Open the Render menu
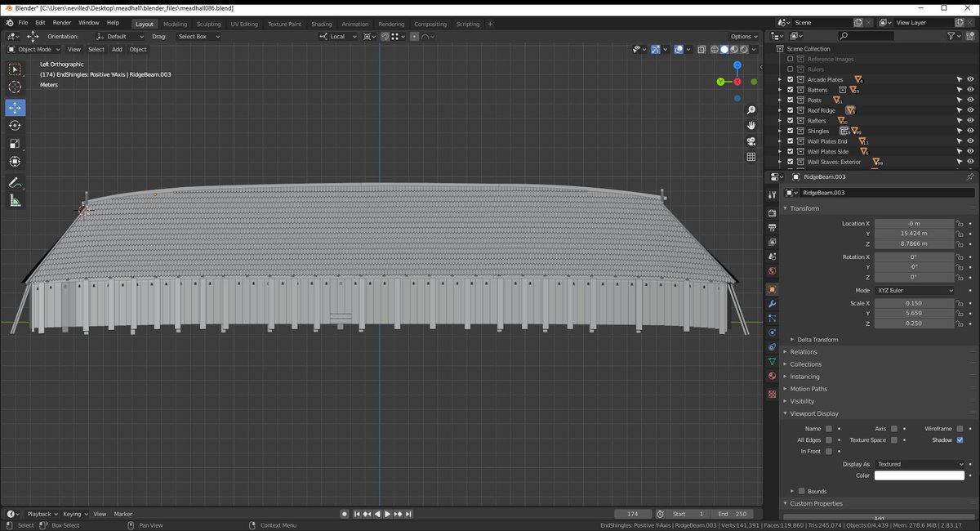This screenshot has width=980, height=531. 62,23
